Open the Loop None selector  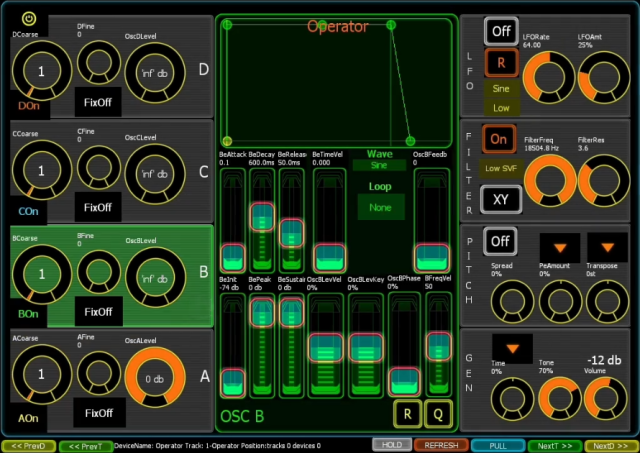point(380,207)
